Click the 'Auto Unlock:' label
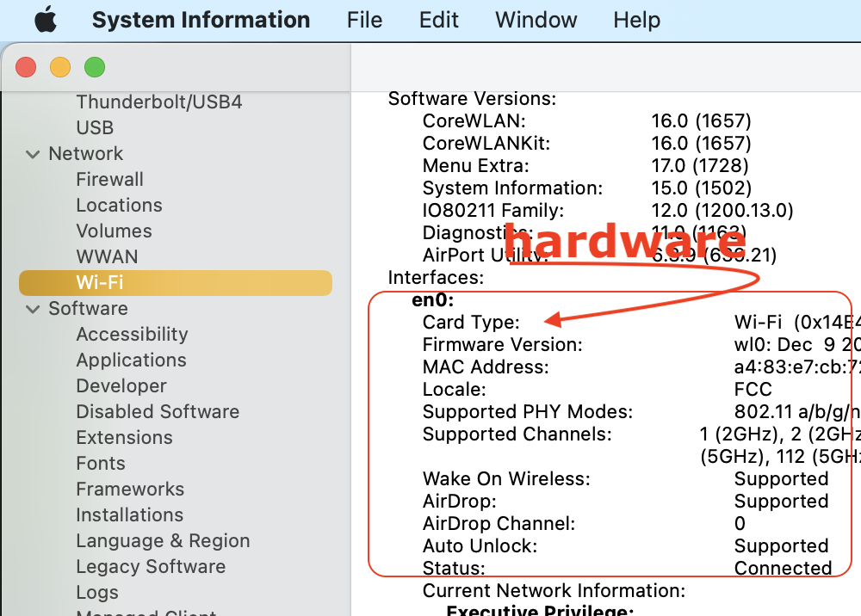861x616 pixels. (480, 546)
